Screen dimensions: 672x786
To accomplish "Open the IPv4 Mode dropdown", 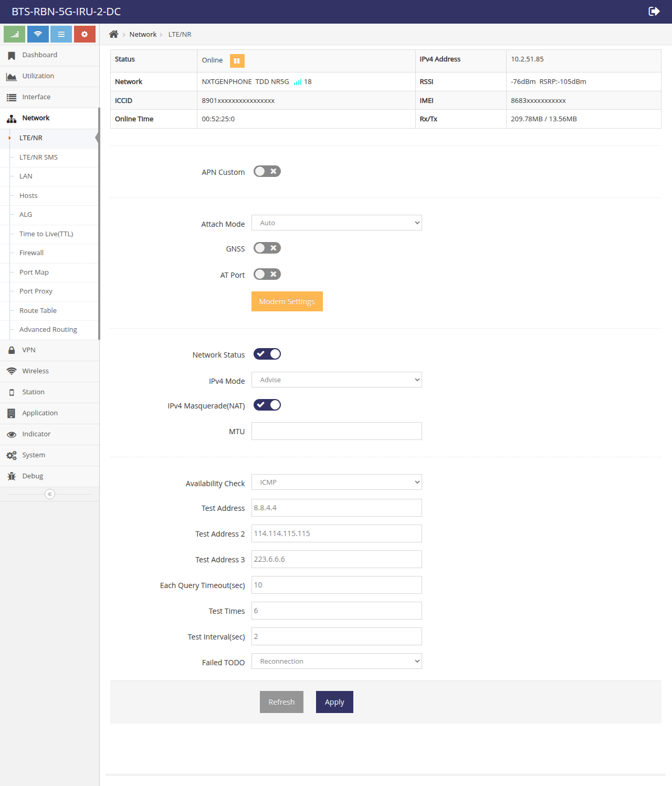I will [x=337, y=380].
